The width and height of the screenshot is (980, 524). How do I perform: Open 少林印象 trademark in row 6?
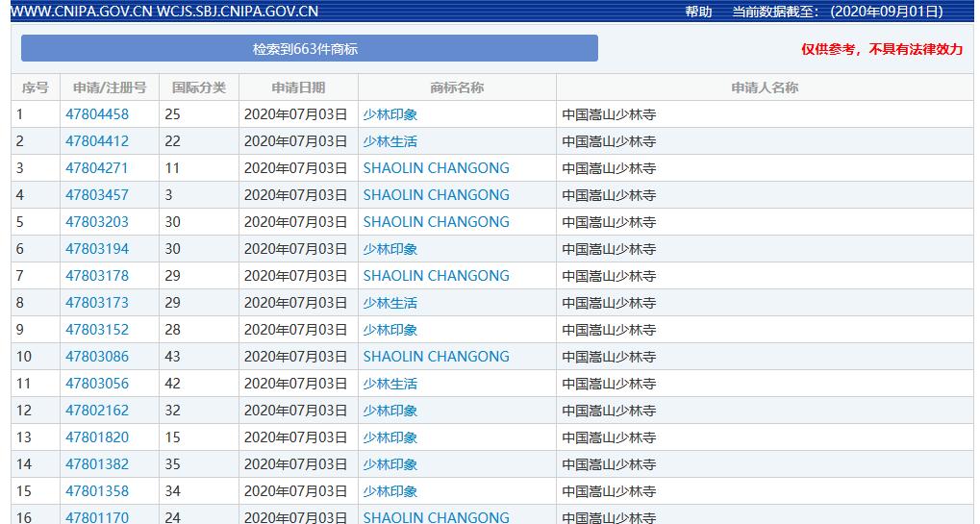coord(390,249)
